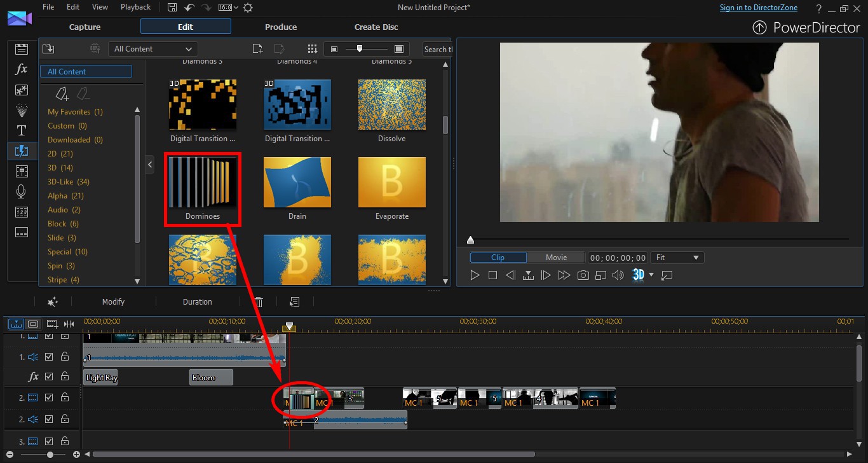This screenshot has width=868, height=463.
Task: Click the Modify button
Action: (x=113, y=302)
